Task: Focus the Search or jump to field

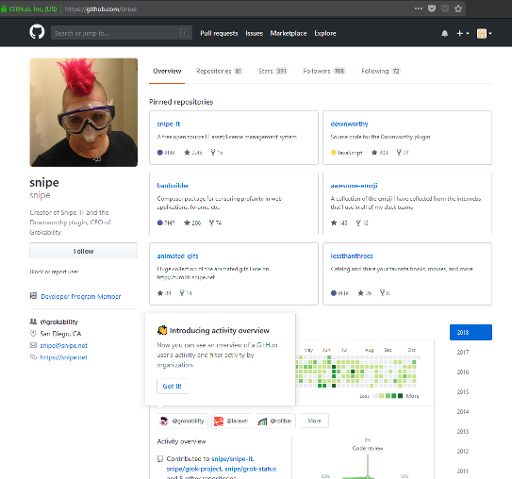Action: (x=121, y=33)
